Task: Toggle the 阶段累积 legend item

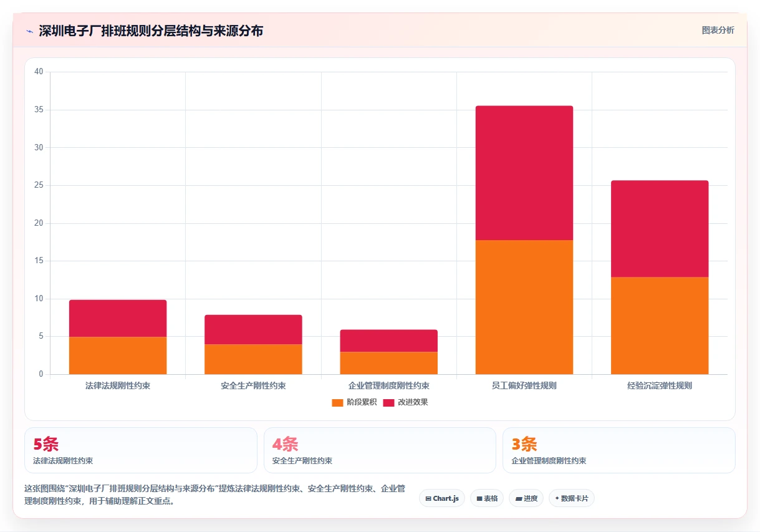Action: pos(354,402)
